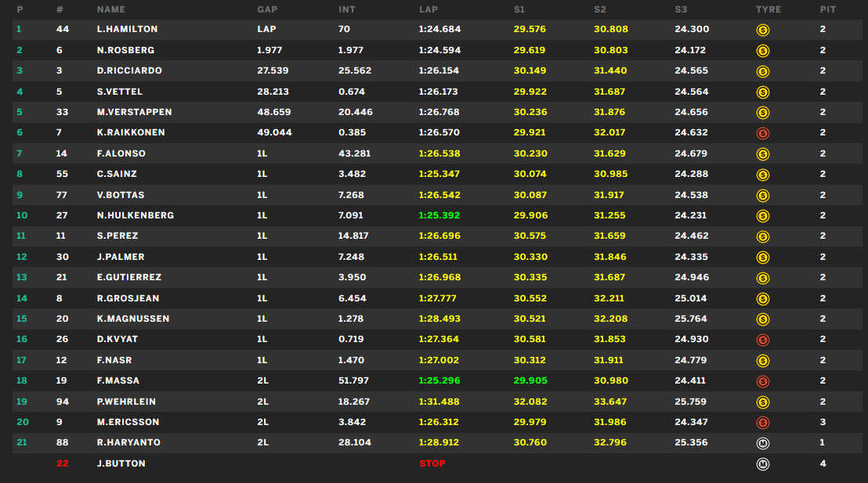Click the TYRE column header
Screen dimensions: 868x483
pos(768,9)
